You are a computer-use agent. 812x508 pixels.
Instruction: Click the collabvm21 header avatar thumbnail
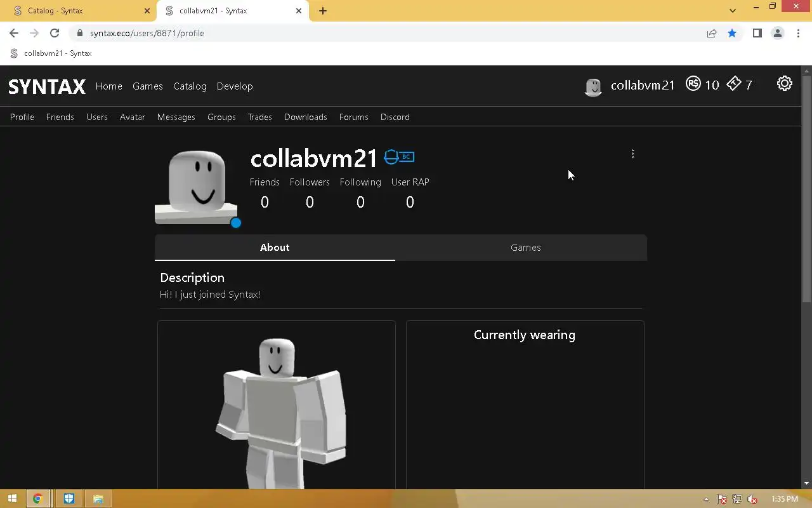point(593,87)
